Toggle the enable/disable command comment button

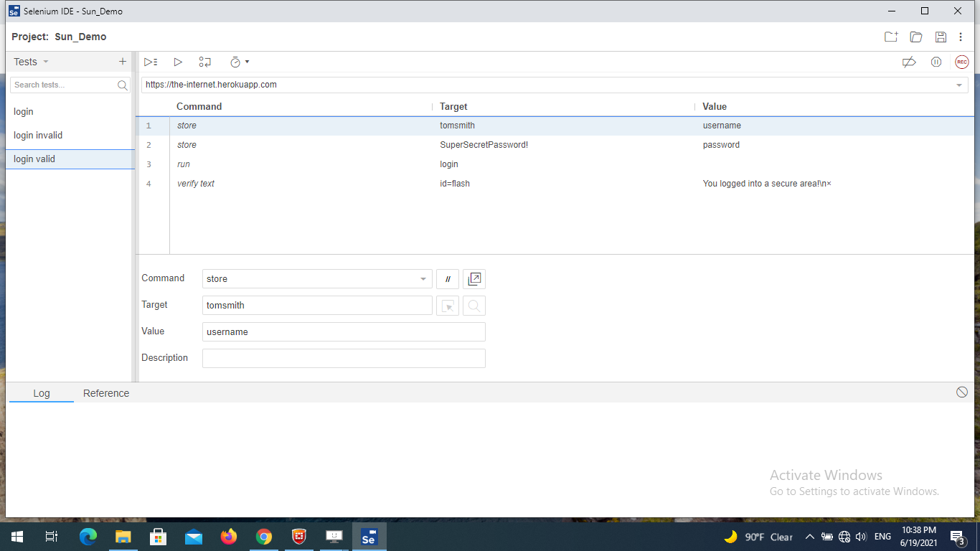click(x=448, y=279)
